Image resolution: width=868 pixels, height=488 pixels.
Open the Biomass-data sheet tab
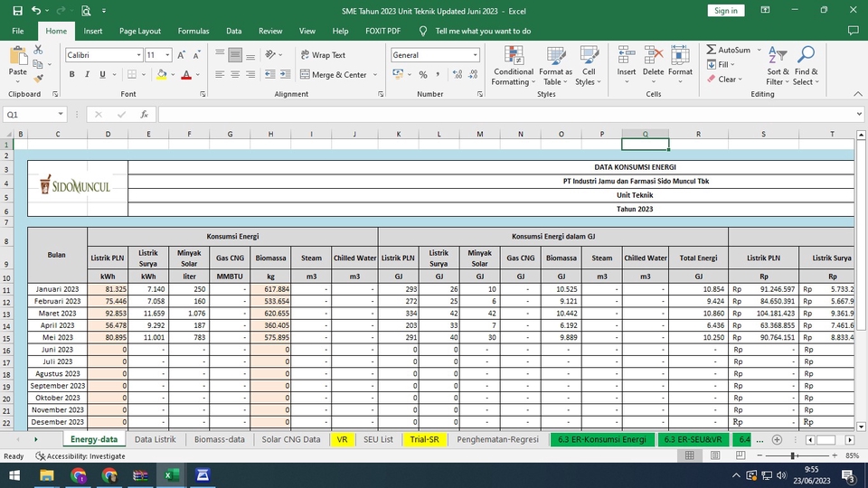click(219, 439)
